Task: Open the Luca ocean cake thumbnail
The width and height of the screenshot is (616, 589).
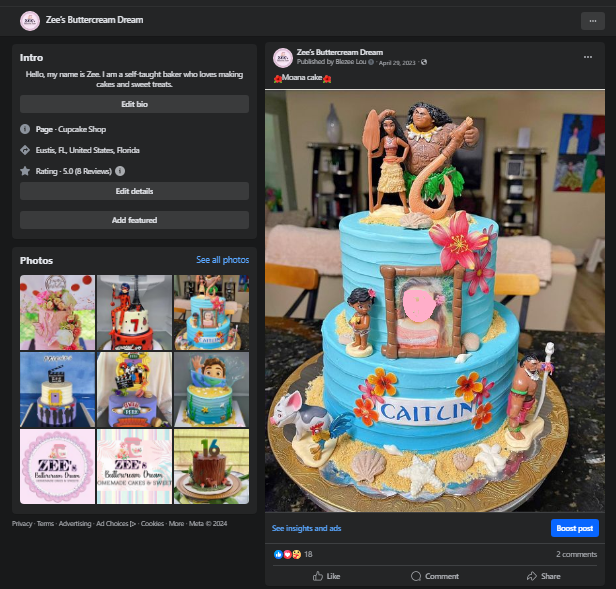Action: pos(211,389)
